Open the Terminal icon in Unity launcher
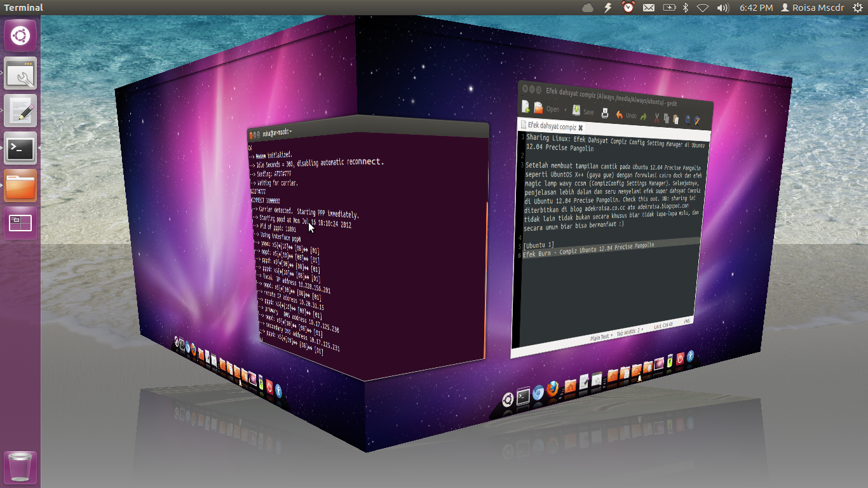The image size is (868, 488). pyautogui.click(x=20, y=148)
